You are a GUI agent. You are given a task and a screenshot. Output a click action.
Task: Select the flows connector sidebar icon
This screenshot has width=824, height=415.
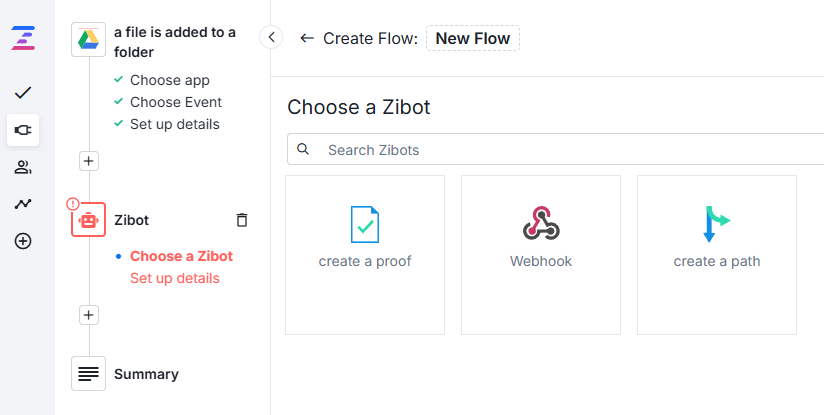(x=23, y=130)
